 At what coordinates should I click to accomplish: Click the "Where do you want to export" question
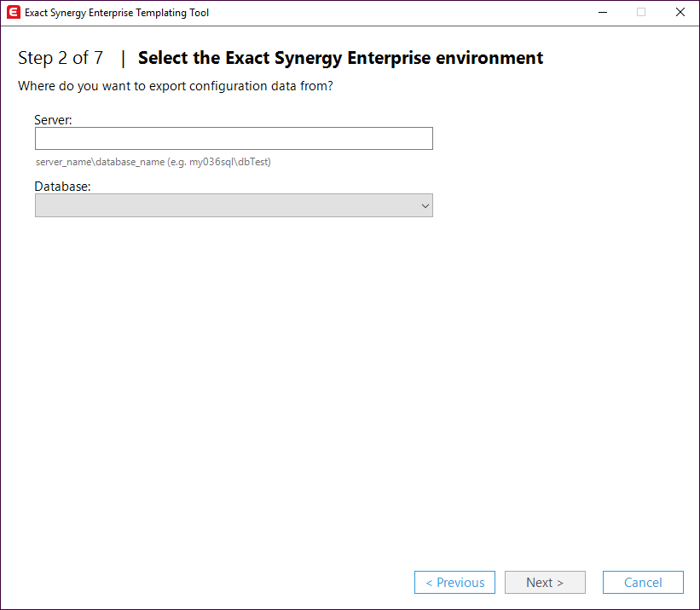pyautogui.click(x=176, y=86)
